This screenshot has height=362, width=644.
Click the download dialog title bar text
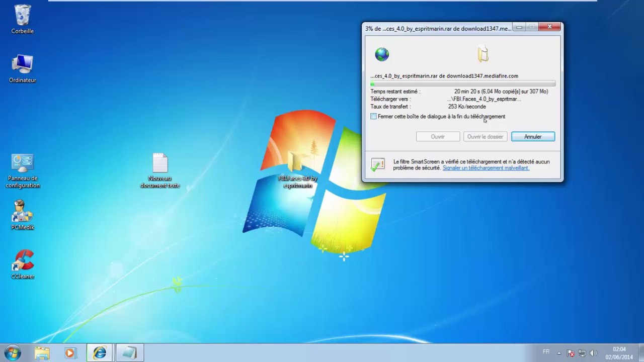click(438, 29)
